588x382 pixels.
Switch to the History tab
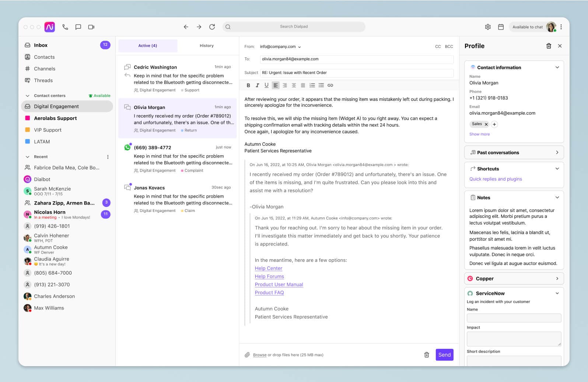coord(206,46)
